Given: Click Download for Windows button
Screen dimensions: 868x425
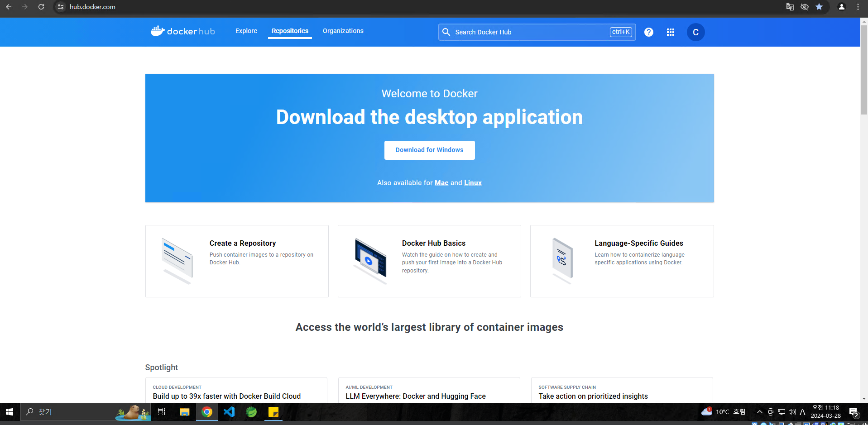Looking at the screenshot, I should click(429, 150).
